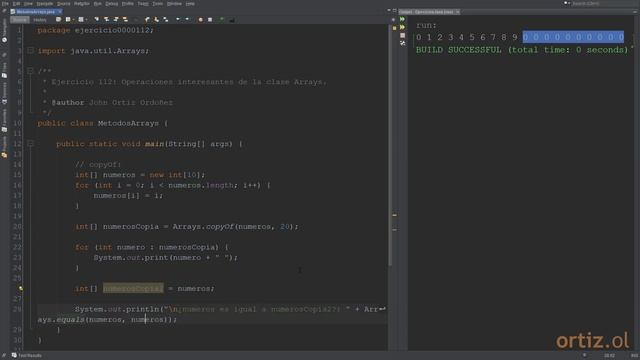Close the MetodosArrays.java editor tab
This screenshot has width=640, height=360.
pyautogui.click(x=60, y=12)
